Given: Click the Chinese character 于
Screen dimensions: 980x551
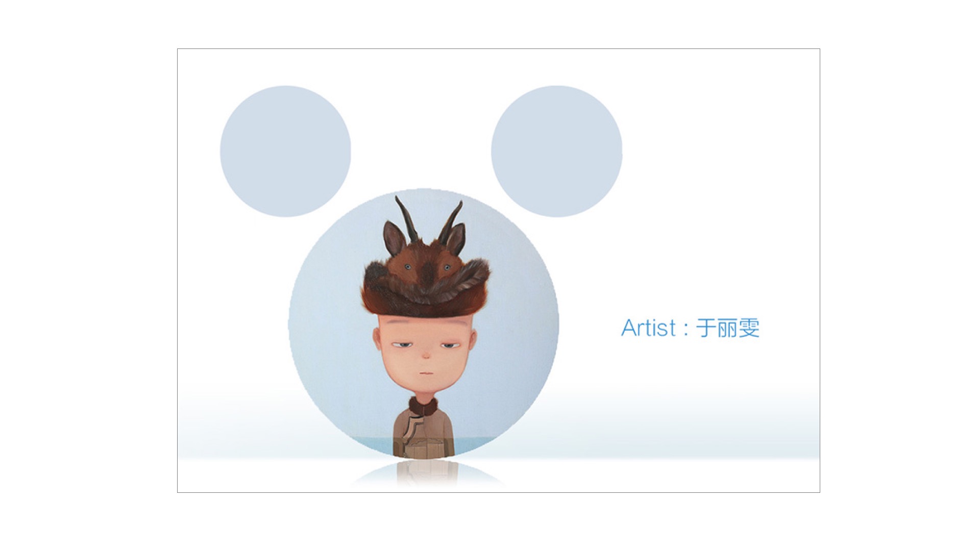Looking at the screenshot, I should click(x=706, y=328).
